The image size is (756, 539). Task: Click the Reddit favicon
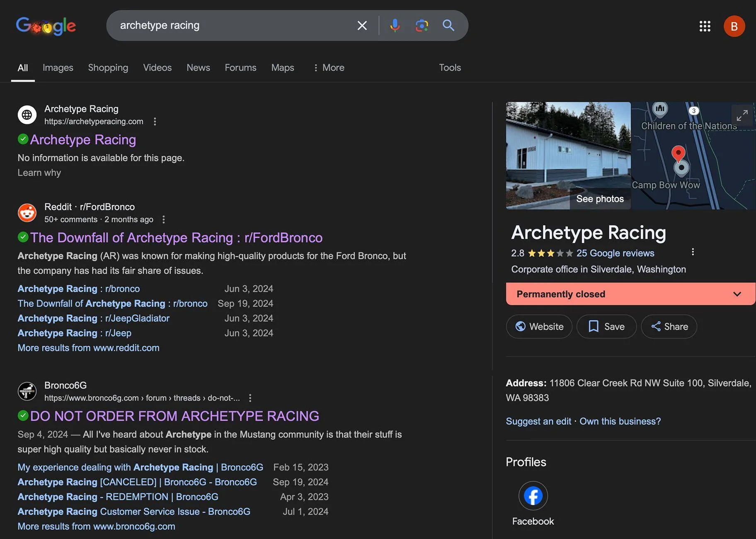[x=27, y=213]
